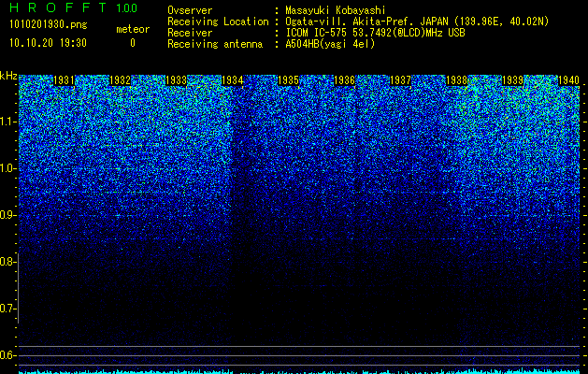Click the version number 1.0.0

pos(127,7)
